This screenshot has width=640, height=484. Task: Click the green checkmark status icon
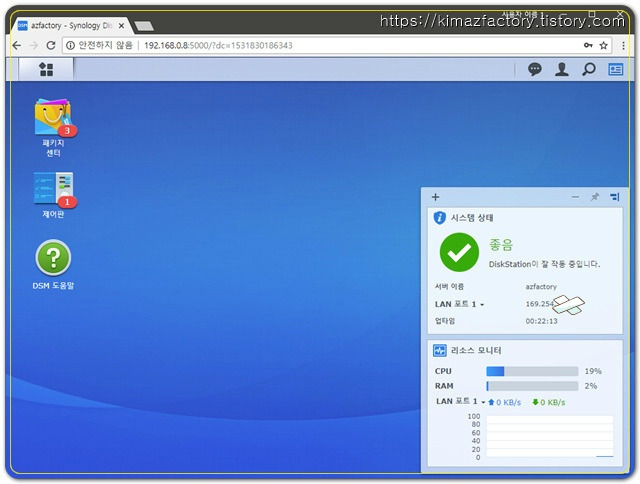(459, 252)
